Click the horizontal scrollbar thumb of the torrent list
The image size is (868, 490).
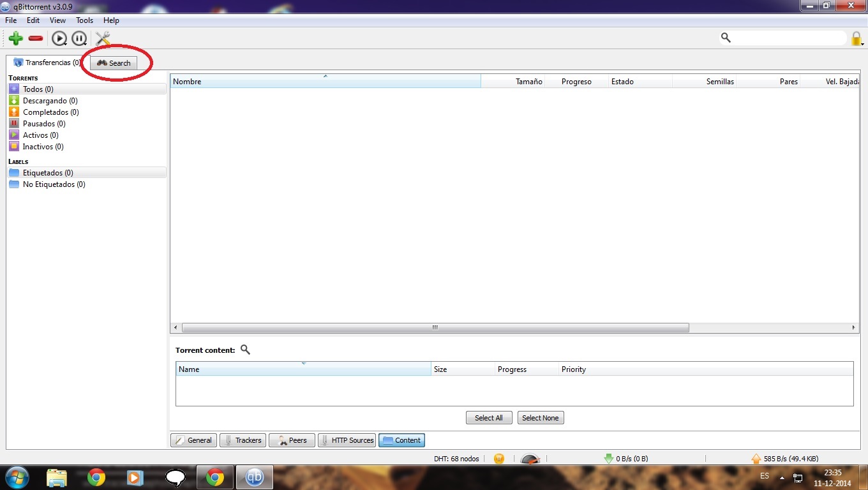click(x=435, y=327)
